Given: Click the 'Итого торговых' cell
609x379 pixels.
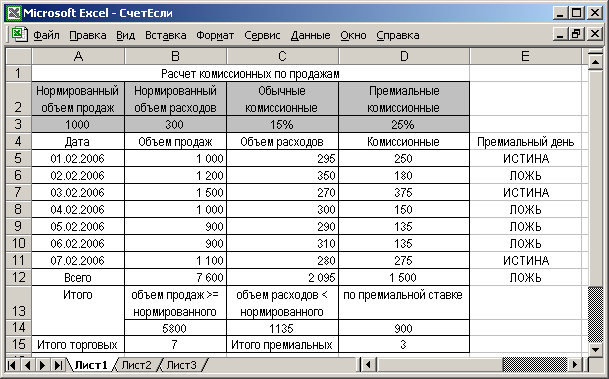Looking at the screenshot, I should pyautogui.click(x=78, y=344).
